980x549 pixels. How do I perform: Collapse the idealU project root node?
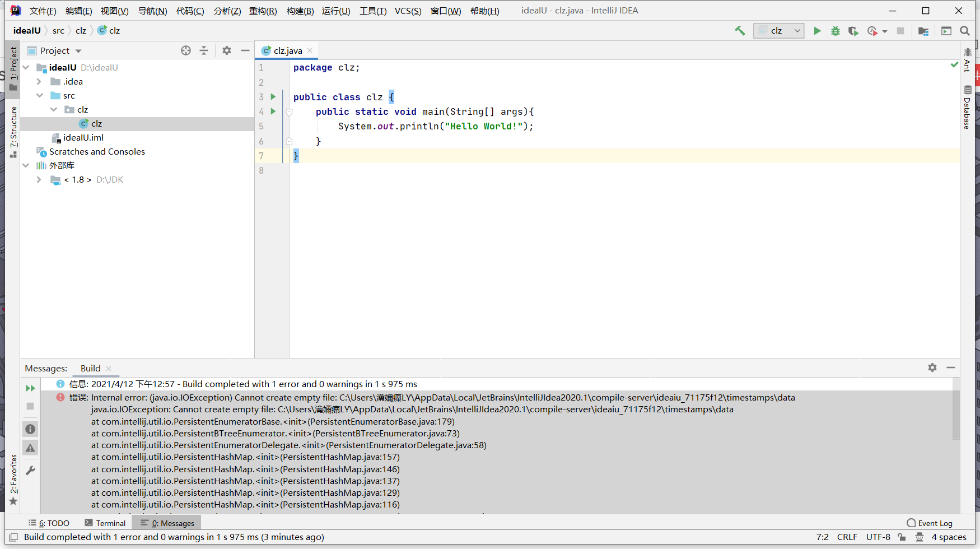[x=26, y=67]
